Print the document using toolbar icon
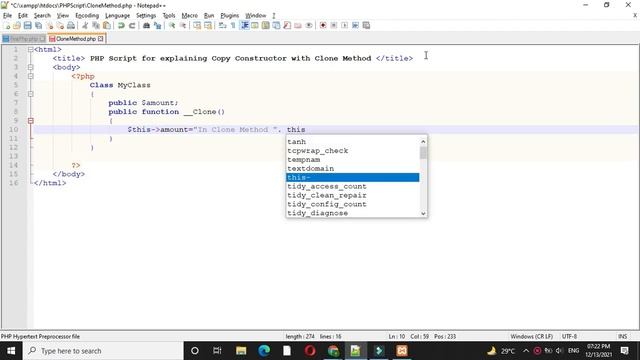 [71, 25]
